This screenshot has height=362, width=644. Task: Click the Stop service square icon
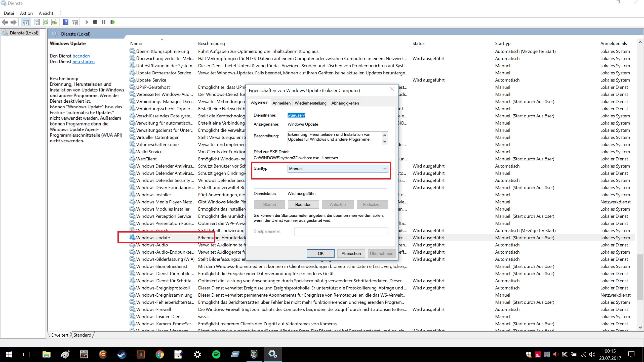point(95,22)
